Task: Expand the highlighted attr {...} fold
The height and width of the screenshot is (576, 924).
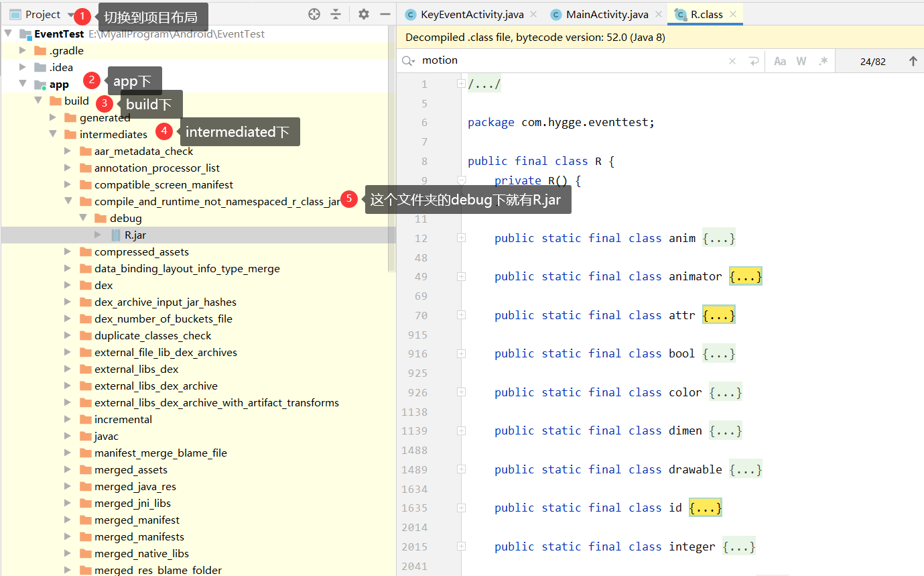Action: pyautogui.click(x=719, y=315)
